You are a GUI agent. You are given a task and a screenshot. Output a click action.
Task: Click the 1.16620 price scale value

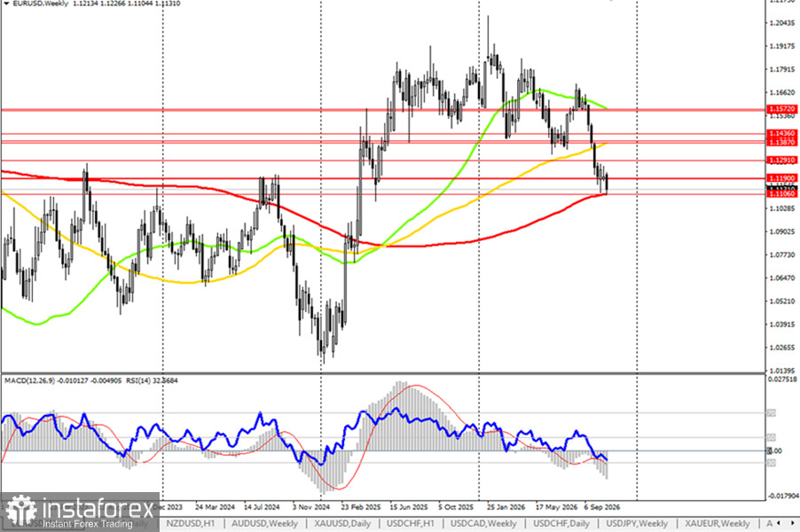point(782,92)
